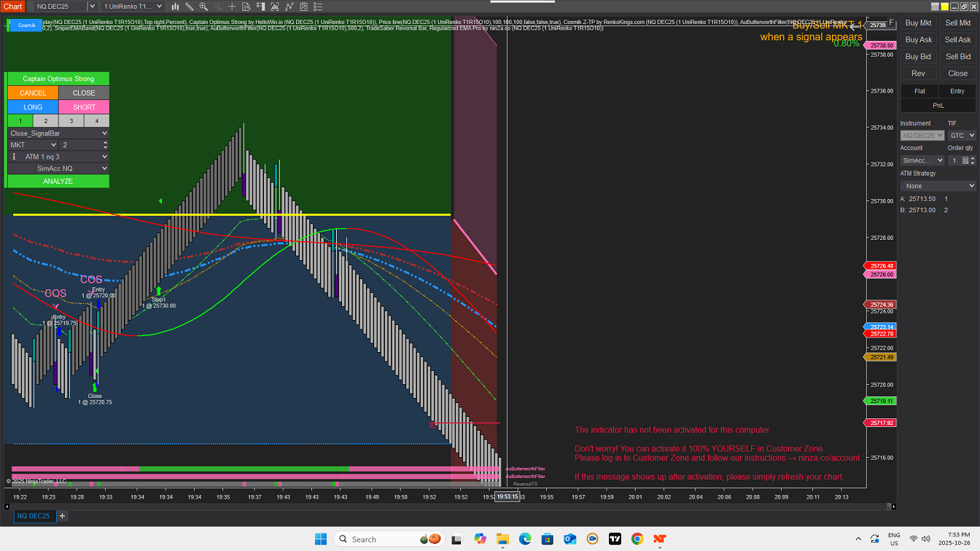Select quantity preset 1 toggle
980x551 pixels.
[x=20, y=121]
